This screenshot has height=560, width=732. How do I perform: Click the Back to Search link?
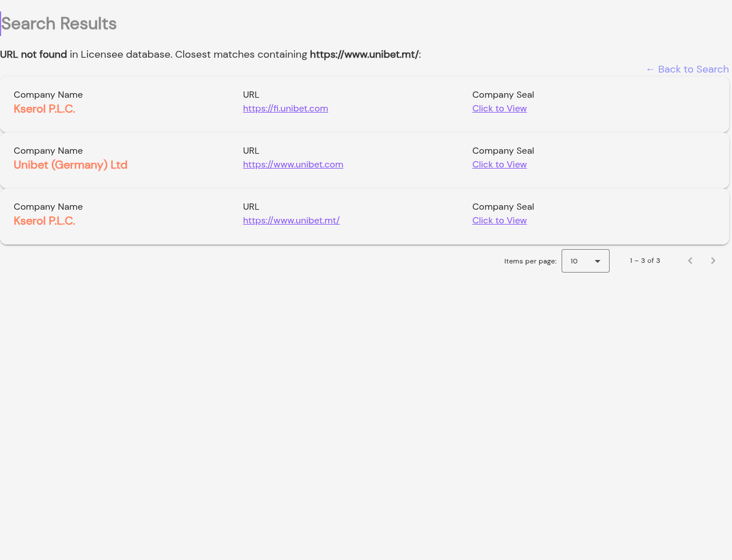tap(687, 69)
